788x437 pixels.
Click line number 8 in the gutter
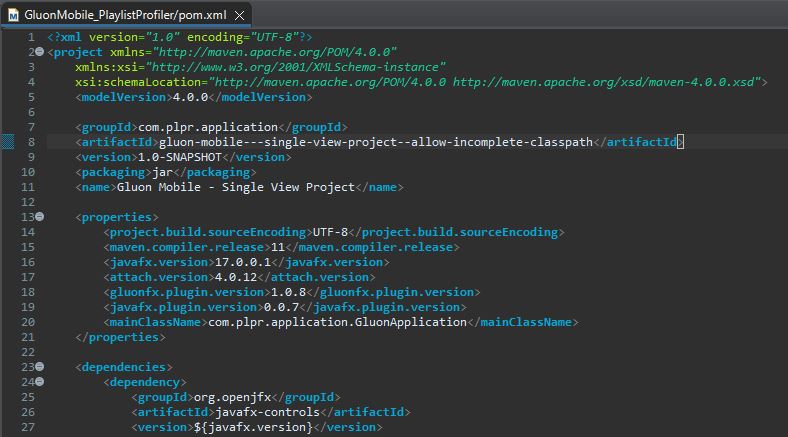31,142
